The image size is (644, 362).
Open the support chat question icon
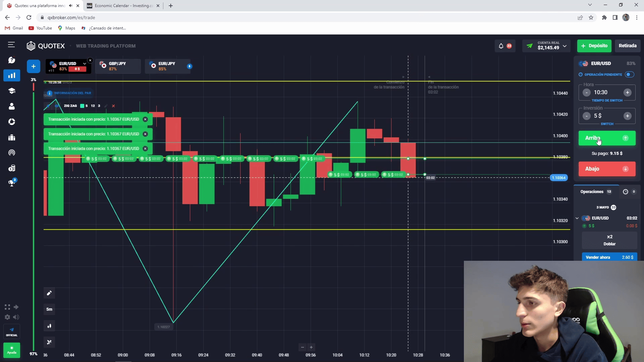(x=12, y=60)
